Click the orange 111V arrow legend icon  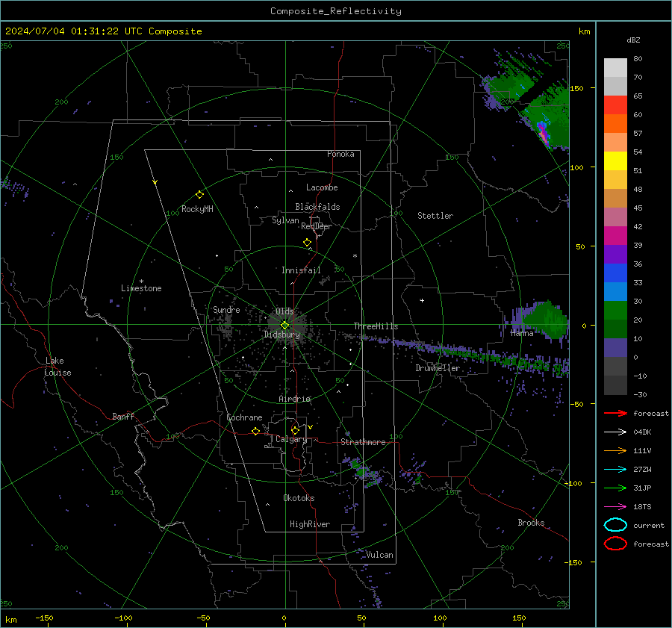(x=615, y=450)
